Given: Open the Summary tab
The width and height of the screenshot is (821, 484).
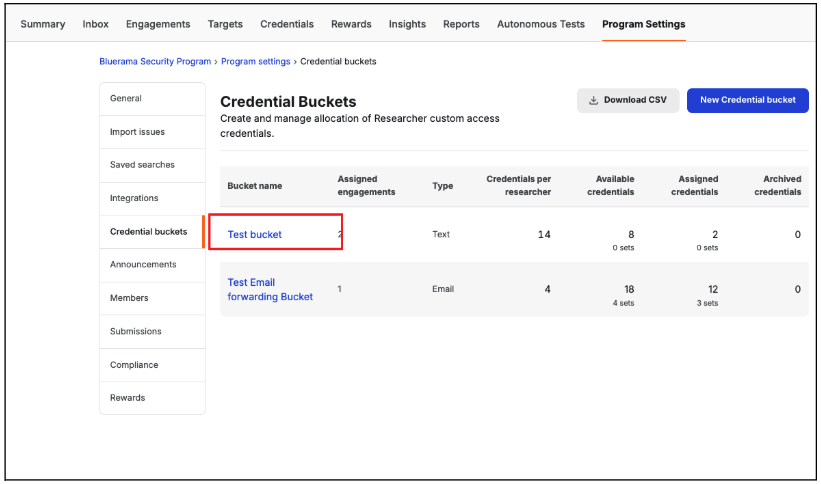Looking at the screenshot, I should tap(42, 24).
